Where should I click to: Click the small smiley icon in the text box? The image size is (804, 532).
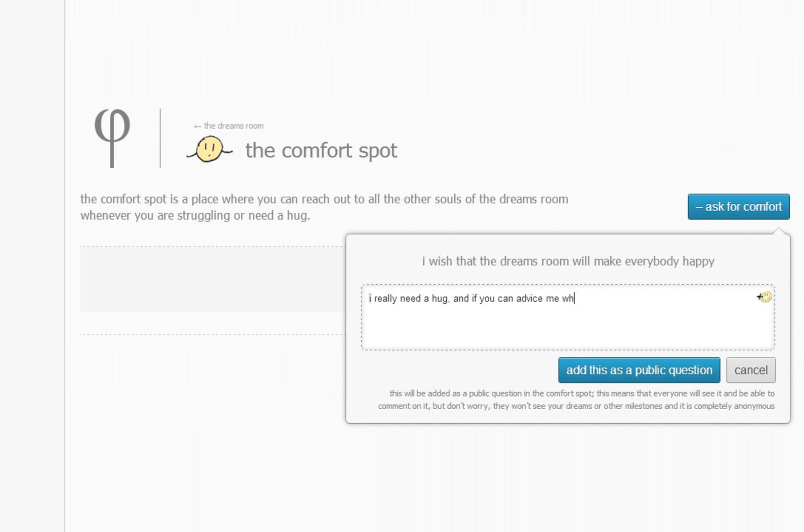tap(765, 297)
